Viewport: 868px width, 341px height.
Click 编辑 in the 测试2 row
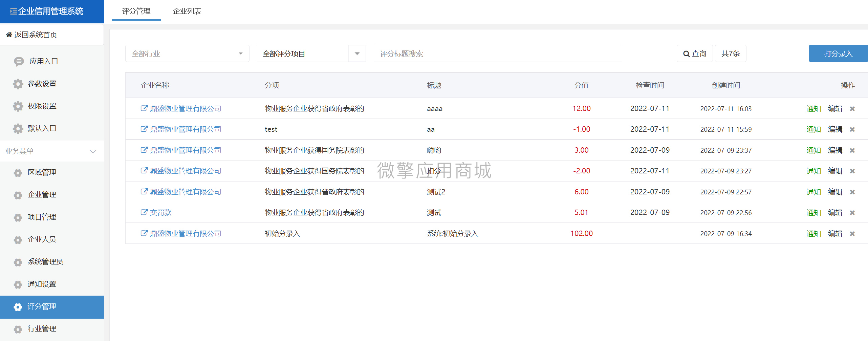pyautogui.click(x=835, y=192)
